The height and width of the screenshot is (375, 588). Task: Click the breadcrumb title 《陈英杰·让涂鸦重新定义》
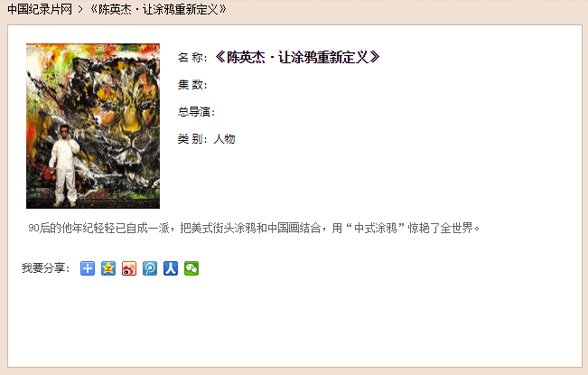[x=158, y=9]
